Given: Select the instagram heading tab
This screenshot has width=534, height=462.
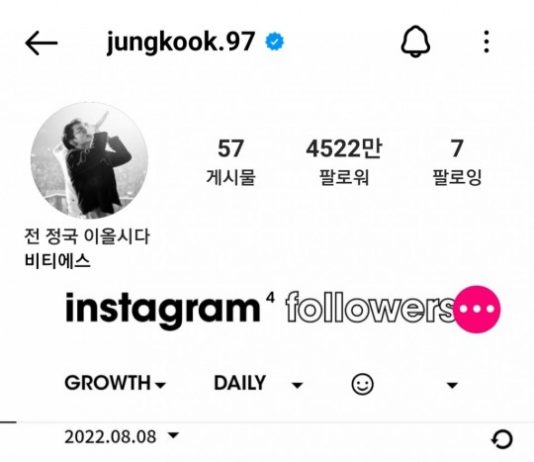Looking at the screenshot, I should pyautogui.click(x=163, y=310).
